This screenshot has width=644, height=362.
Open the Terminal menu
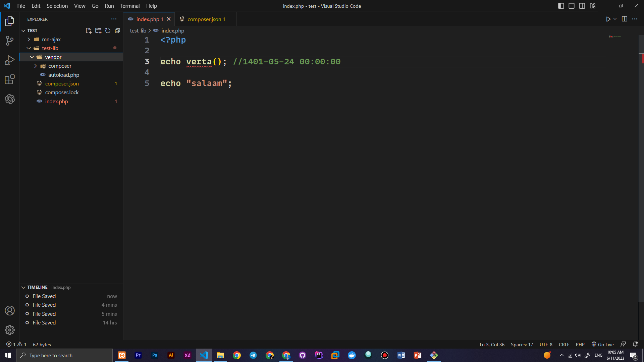130,6
